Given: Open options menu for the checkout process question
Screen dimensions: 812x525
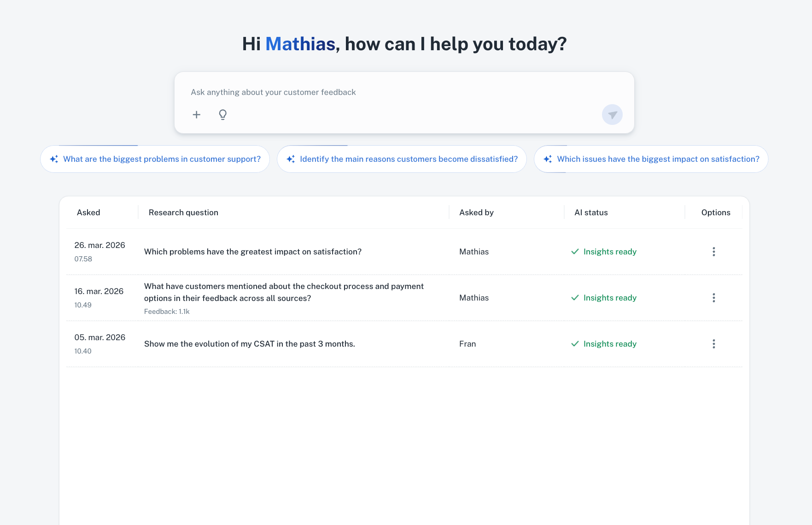Looking at the screenshot, I should point(713,298).
